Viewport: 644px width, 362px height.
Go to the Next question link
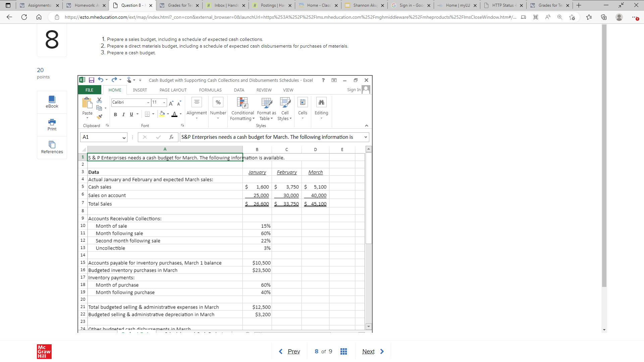[368, 351]
